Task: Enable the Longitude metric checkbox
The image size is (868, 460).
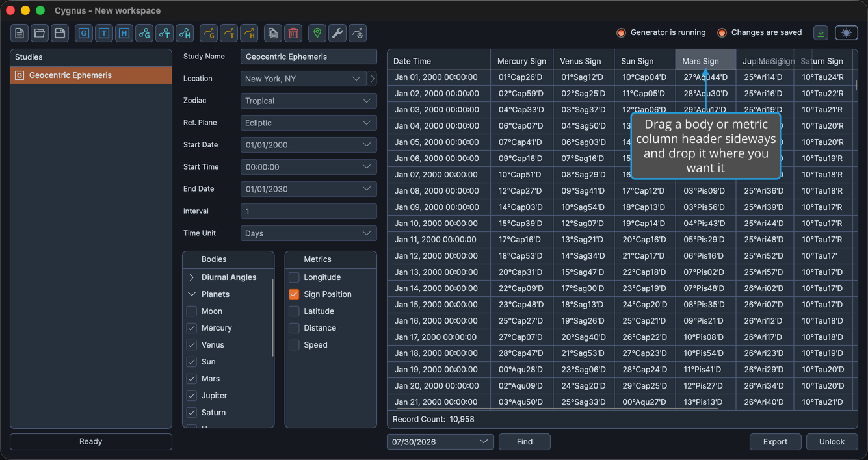Action: [294, 277]
